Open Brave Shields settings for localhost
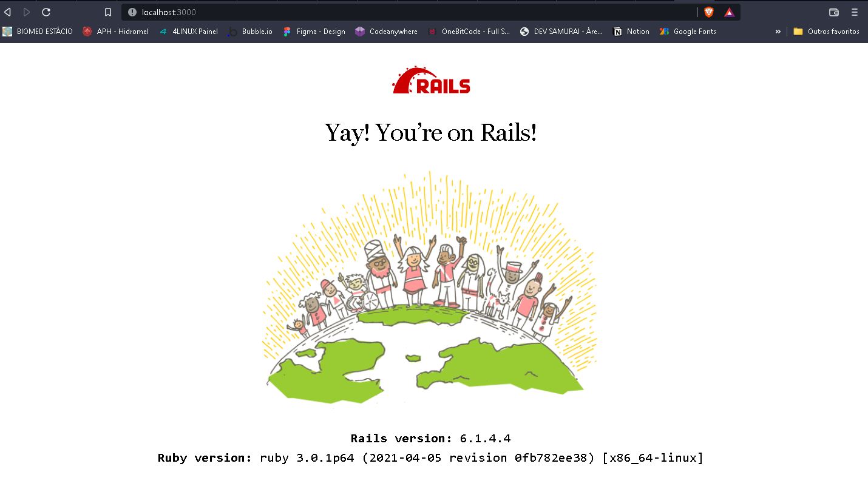The height and width of the screenshot is (489, 868). pyautogui.click(x=708, y=12)
